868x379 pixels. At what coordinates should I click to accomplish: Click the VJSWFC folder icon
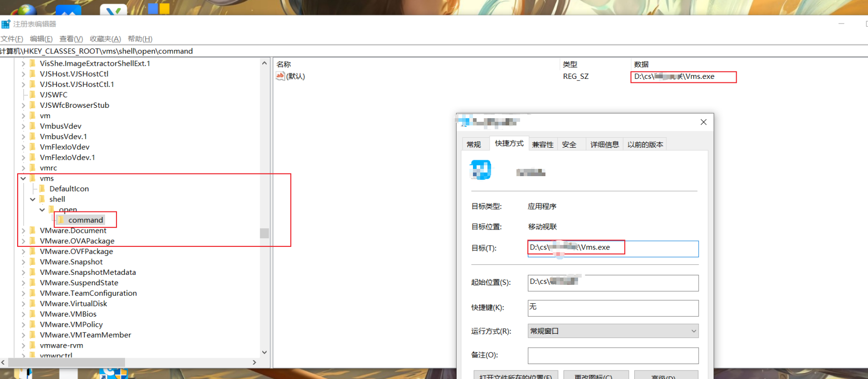(33, 95)
